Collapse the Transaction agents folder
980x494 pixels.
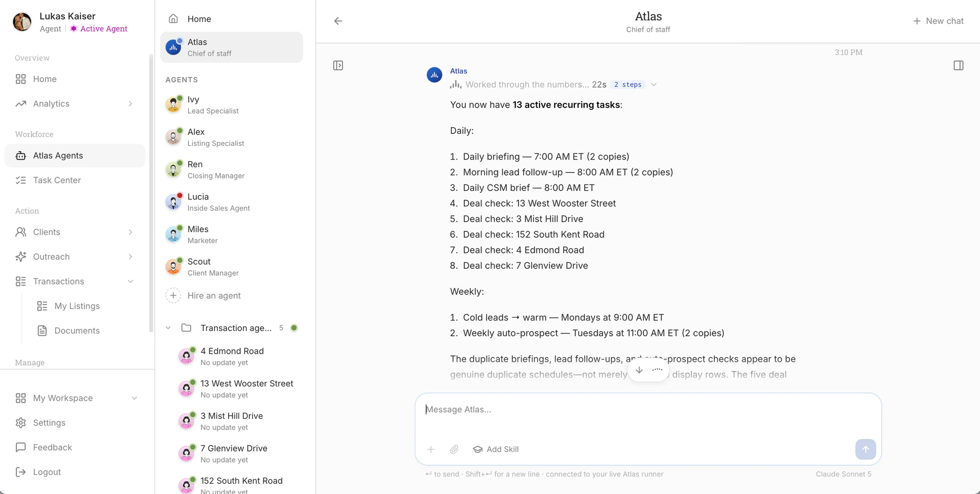pyautogui.click(x=168, y=328)
